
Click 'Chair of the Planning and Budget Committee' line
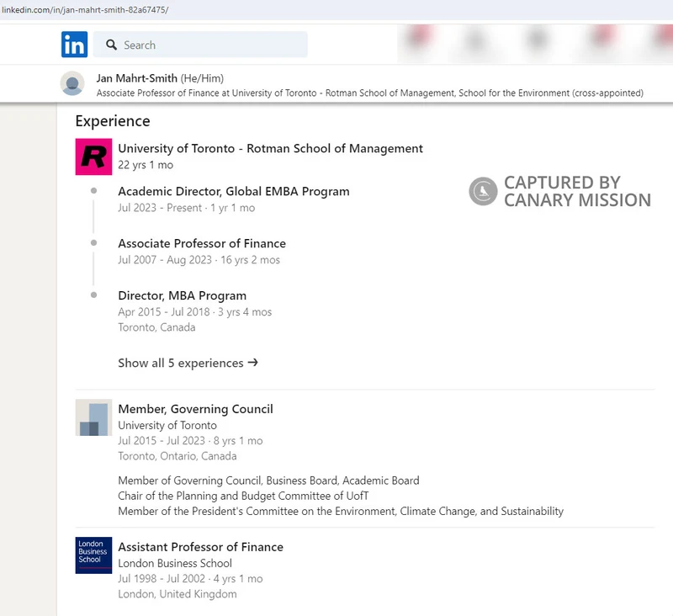pos(243,496)
